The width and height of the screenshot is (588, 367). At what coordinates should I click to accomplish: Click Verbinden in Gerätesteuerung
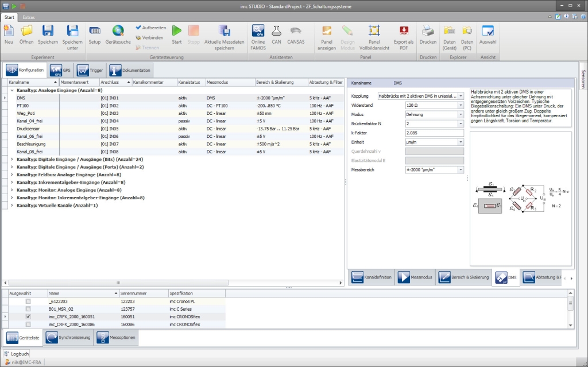151,37
